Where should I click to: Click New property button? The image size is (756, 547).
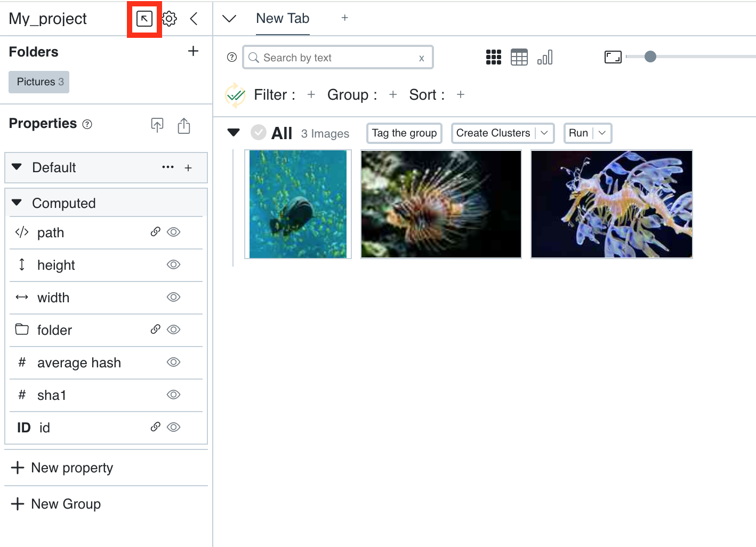point(62,468)
